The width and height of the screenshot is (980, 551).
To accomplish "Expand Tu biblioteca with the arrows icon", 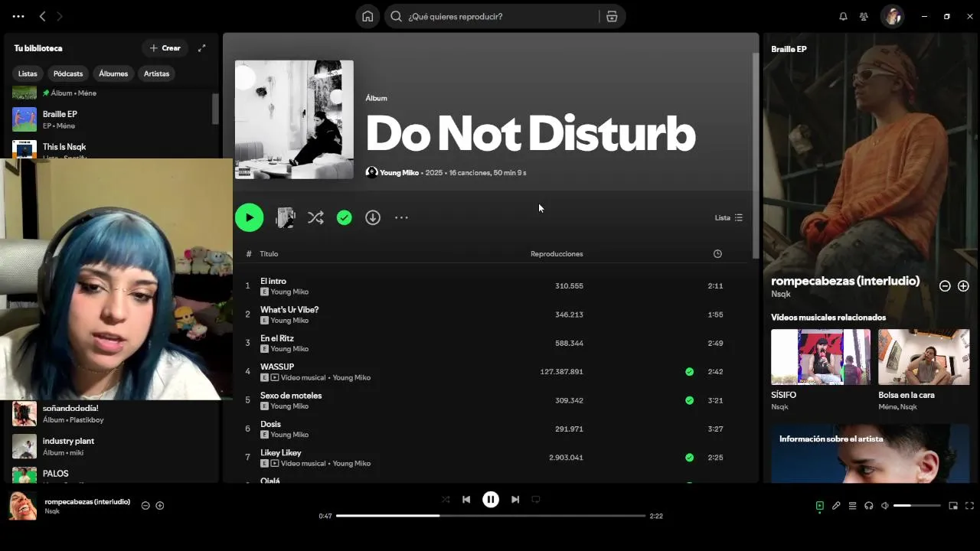I will click(x=201, y=48).
